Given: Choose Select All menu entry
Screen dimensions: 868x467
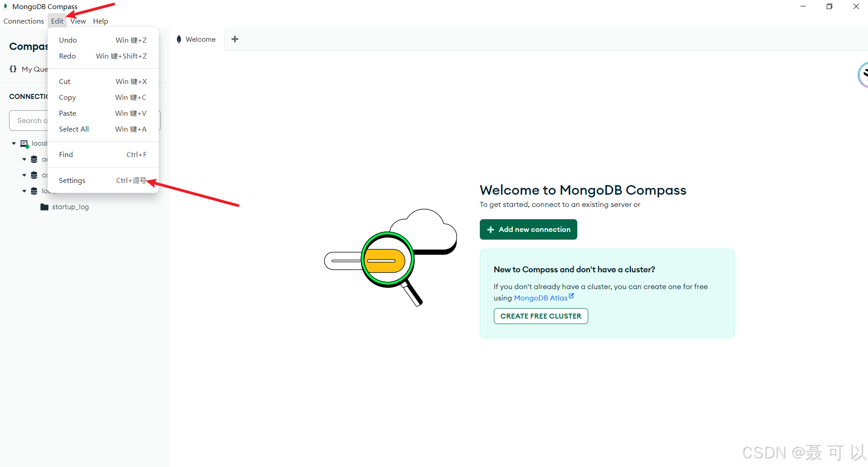Looking at the screenshot, I should coord(103,129).
